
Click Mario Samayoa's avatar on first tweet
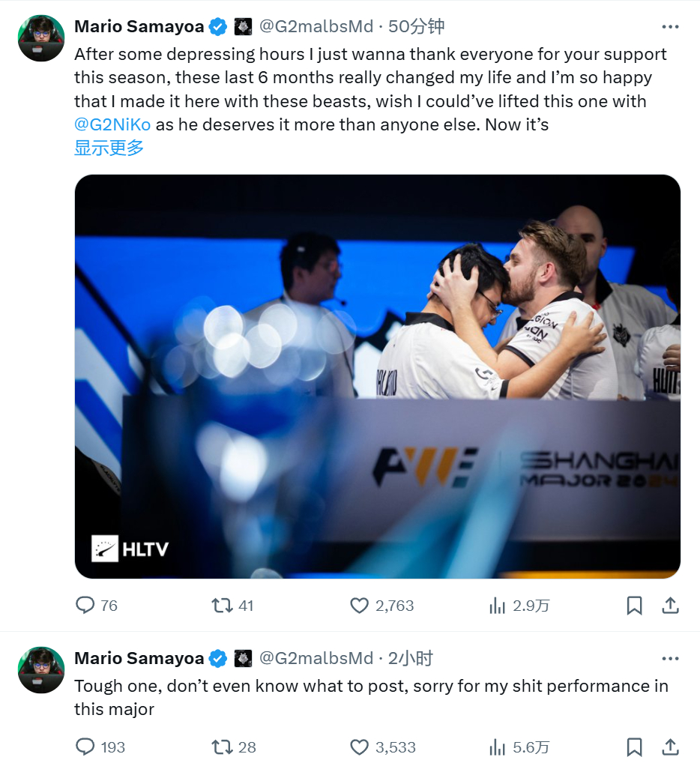pos(41,37)
